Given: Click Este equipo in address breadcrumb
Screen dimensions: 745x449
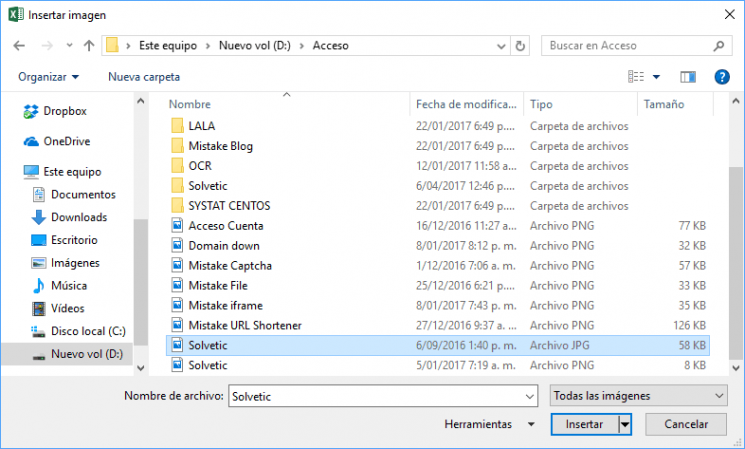Looking at the screenshot, I should click(168, 46).
